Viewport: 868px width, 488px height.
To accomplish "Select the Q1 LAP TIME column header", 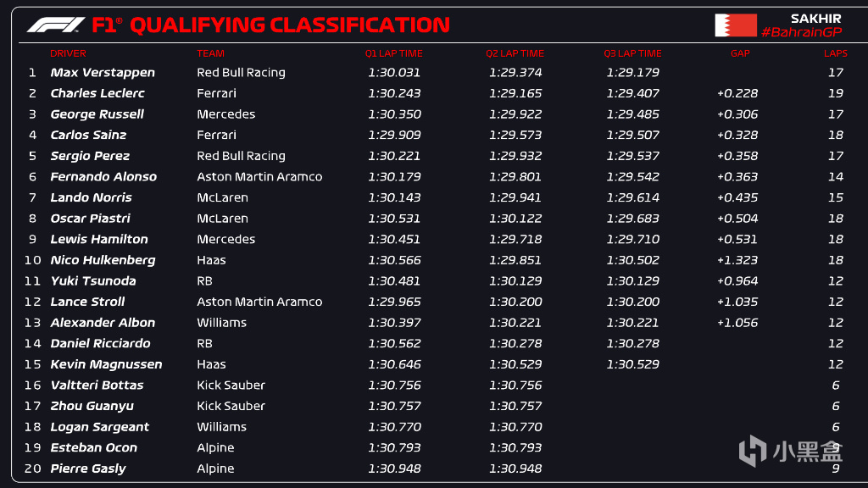I will pos(394,53).
